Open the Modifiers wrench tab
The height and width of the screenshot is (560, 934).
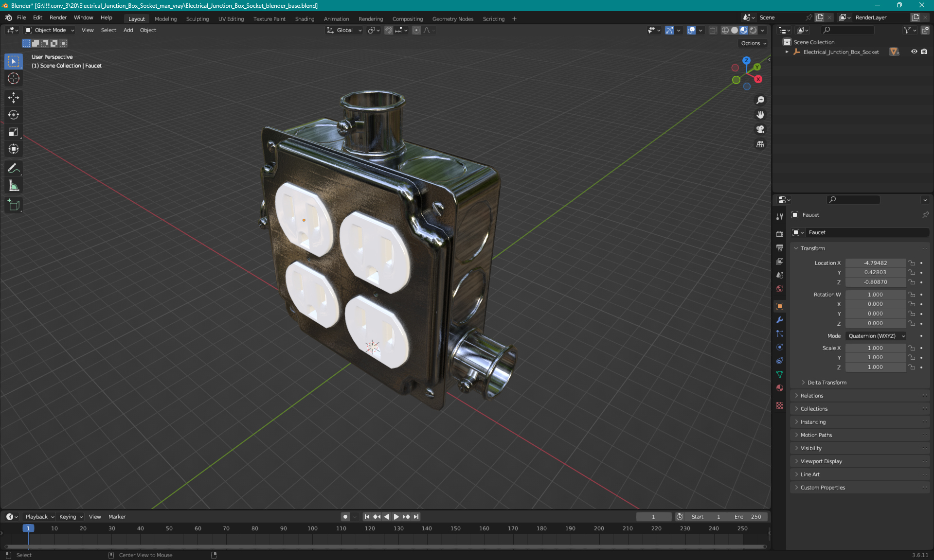click(780, 320)
